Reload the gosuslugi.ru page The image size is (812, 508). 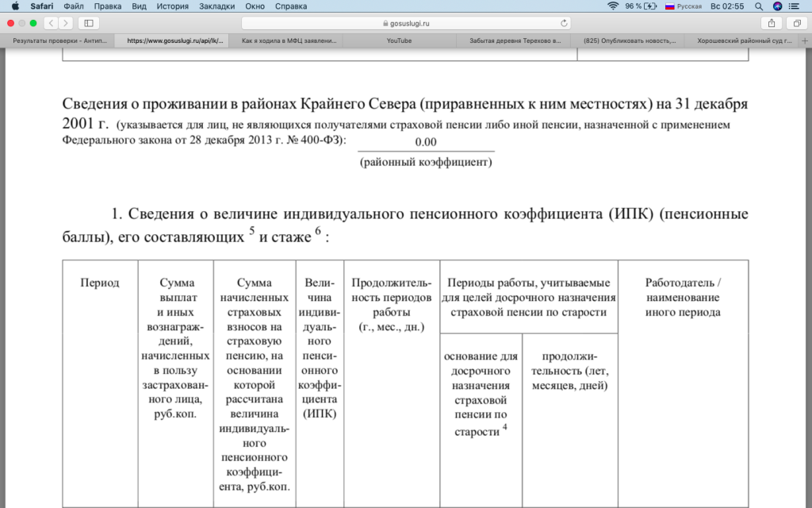[564, 23]
